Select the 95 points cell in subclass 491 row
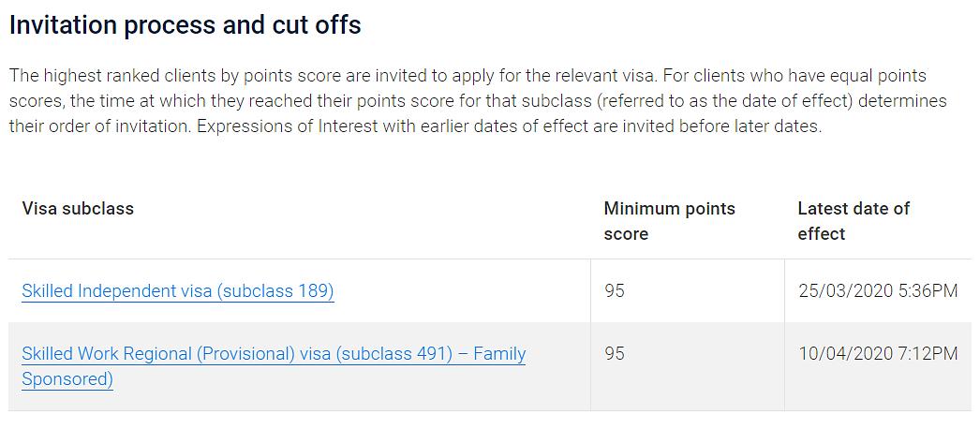This screenshot has height=429, width=980. coord(615,353)
